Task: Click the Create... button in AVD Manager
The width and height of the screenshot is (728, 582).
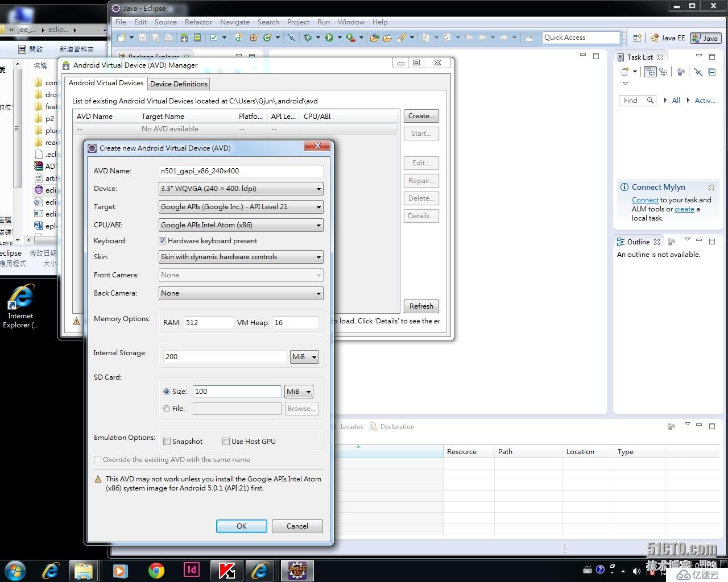Action: (421, 116)
